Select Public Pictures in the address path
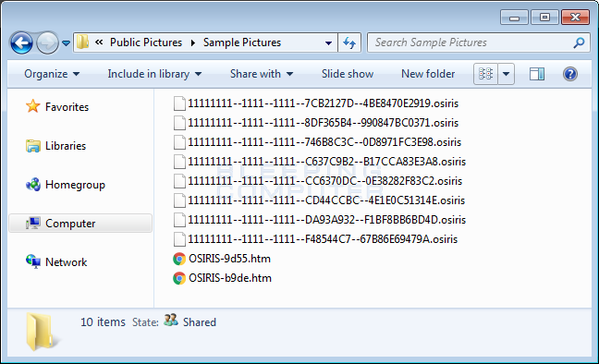599x364 pixels. pyautogui.click(x=146, y=42)
